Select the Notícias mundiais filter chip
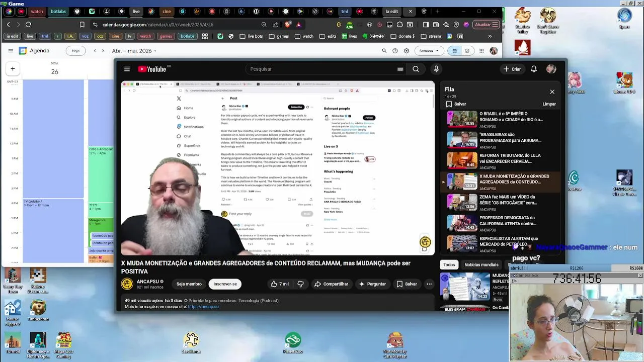 pyautogui.click(x=481, y=264)
